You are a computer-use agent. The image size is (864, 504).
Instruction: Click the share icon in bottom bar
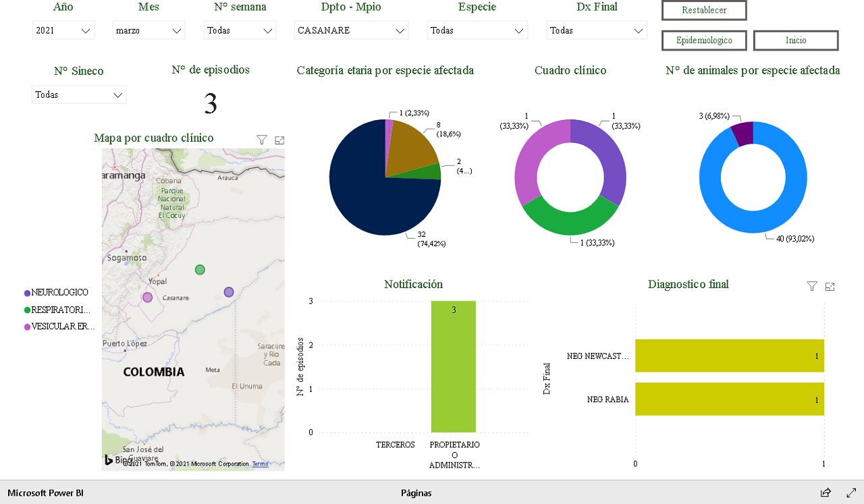(x=826, y=493)
